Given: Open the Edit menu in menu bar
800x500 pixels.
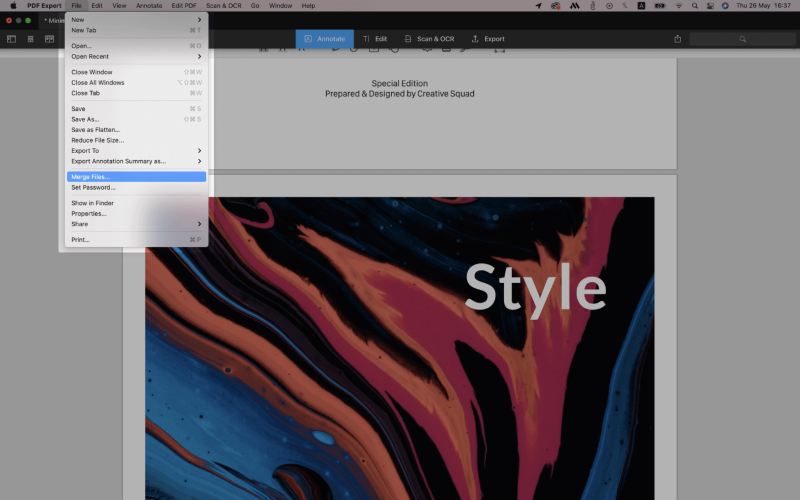Looking at the screenshot, I should click(x=97, y=6).
